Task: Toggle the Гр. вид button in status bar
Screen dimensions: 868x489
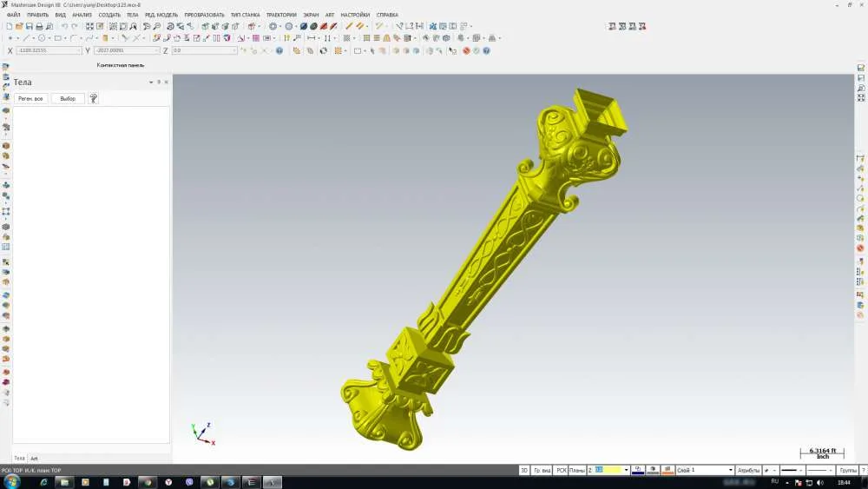Action: [542, 470]
